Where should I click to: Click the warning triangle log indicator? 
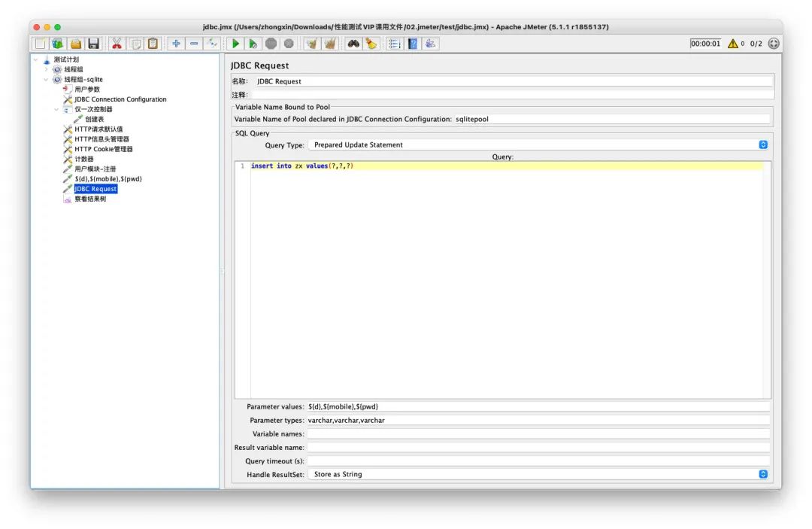pyautogui.click(x=733, y=44)
